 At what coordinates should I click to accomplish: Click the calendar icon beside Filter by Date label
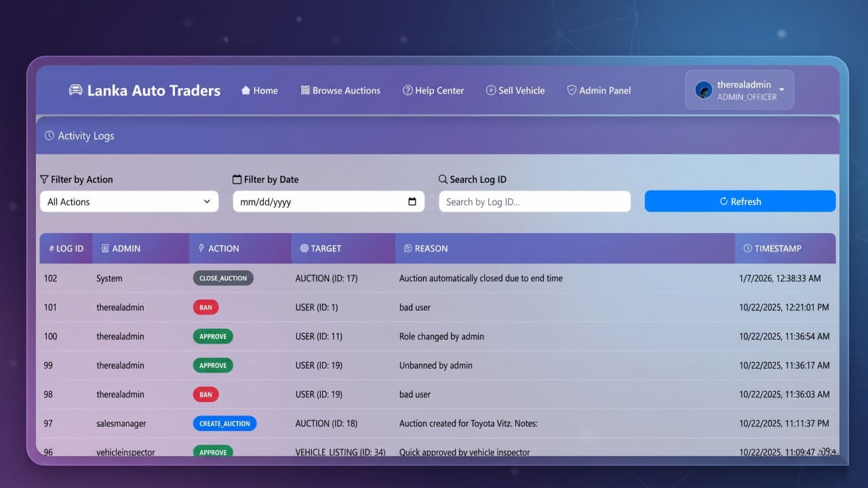point(237,180)
